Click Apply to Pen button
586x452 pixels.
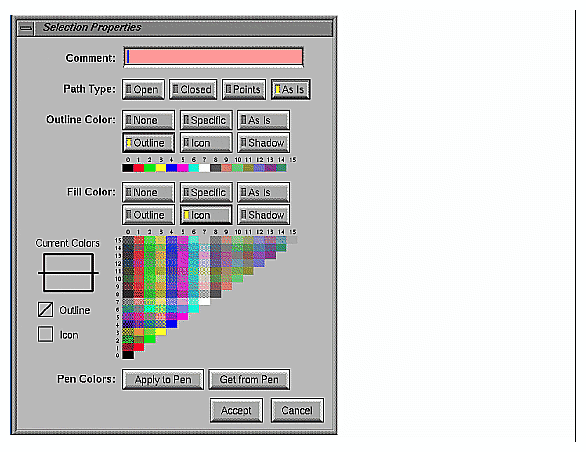point(163,379)
